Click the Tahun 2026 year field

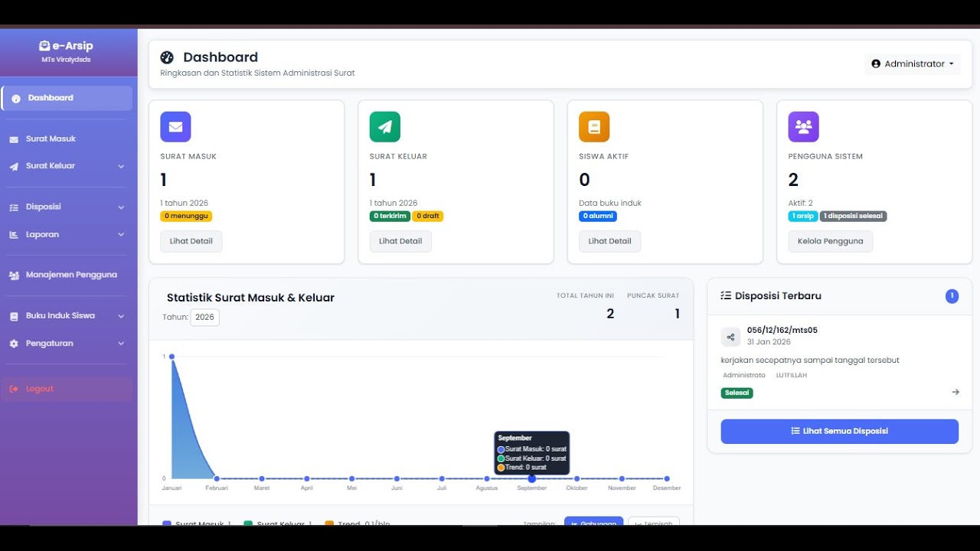[204, 317]
